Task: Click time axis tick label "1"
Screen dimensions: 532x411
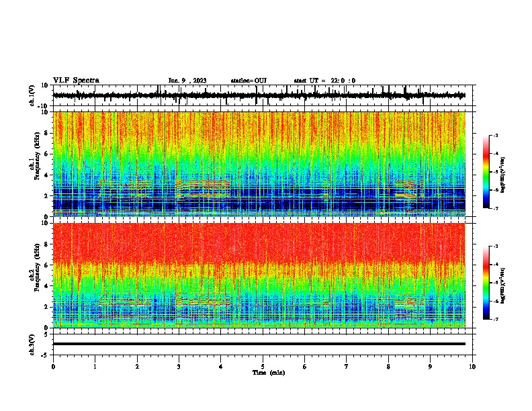Action: [95, 367]
